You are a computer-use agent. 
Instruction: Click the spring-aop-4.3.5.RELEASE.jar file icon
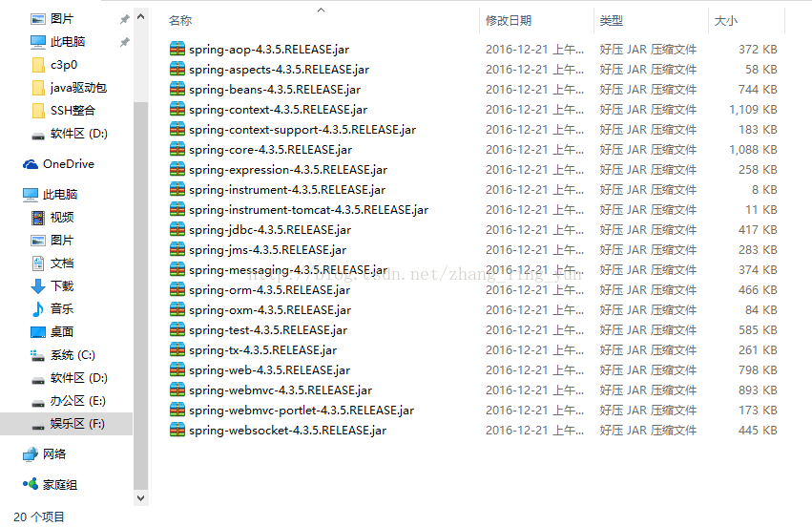coord(177,49)
